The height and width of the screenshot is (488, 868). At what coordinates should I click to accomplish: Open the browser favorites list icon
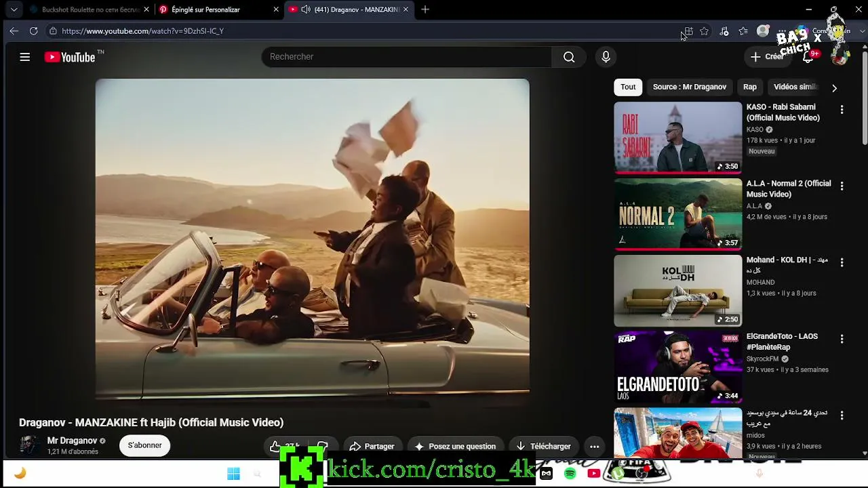pyautogui.click(x=743, y=31)
